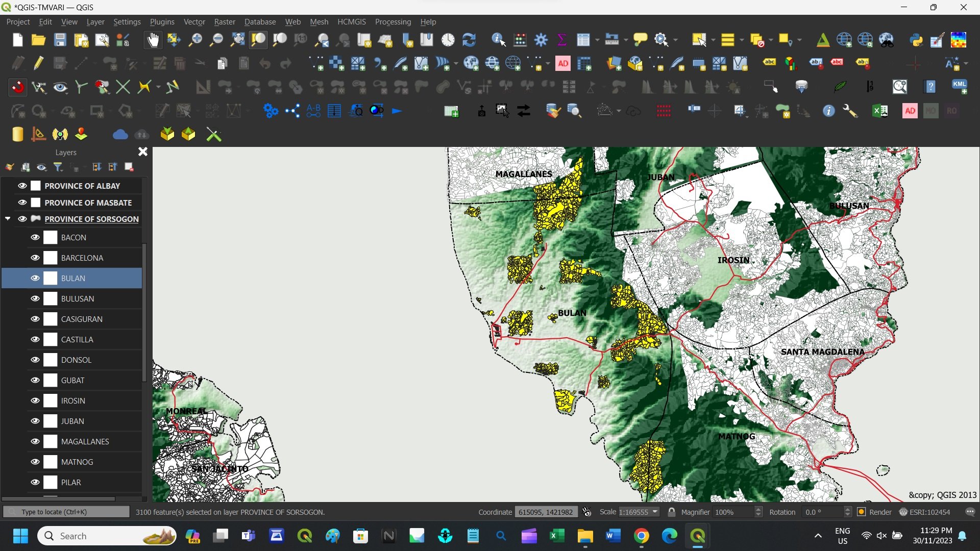Click the filter legend funnel icon
Screen dimensions: 980x551
(58, 167)
